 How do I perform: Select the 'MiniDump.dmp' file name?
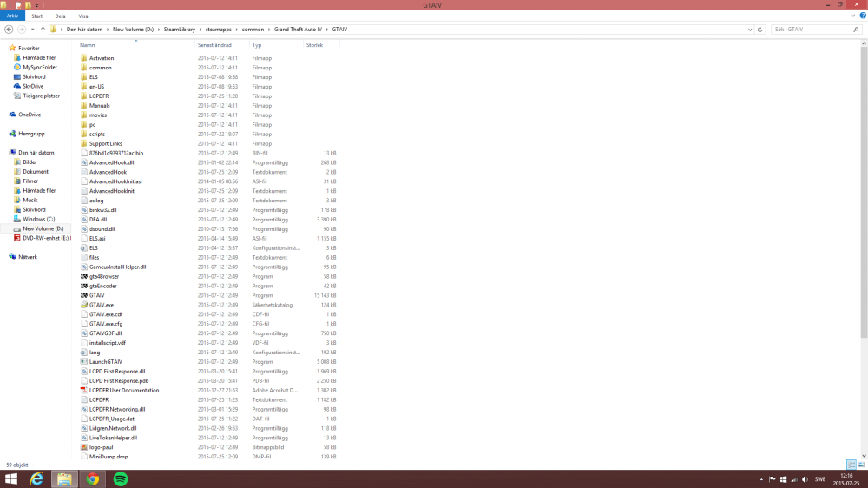[x=108, y=457]
